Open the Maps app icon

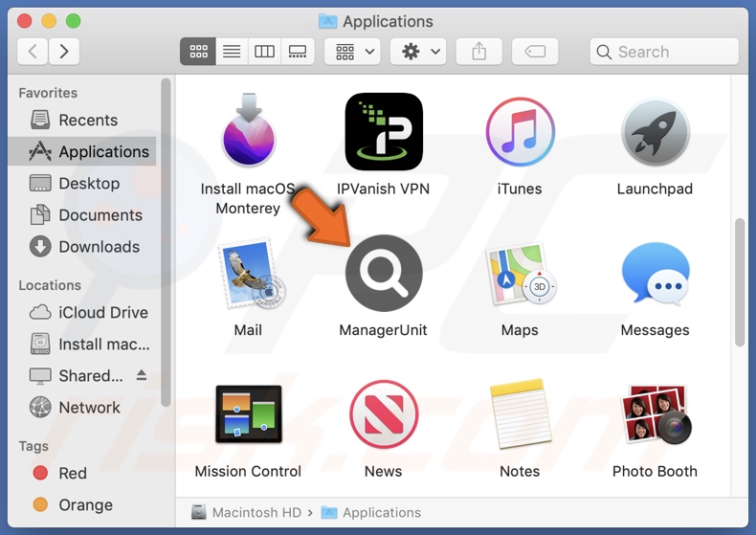coord(521,274)
